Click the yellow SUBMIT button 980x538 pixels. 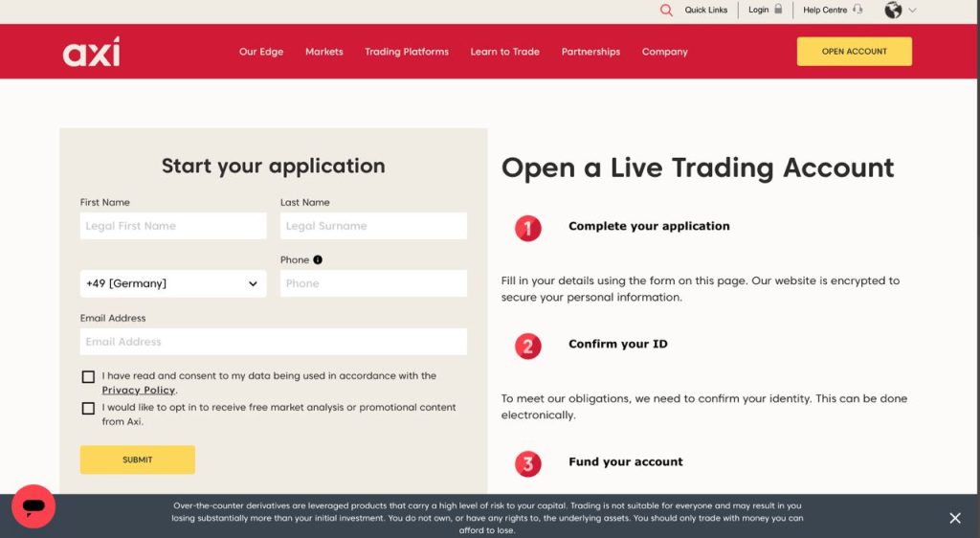(137, 460)
